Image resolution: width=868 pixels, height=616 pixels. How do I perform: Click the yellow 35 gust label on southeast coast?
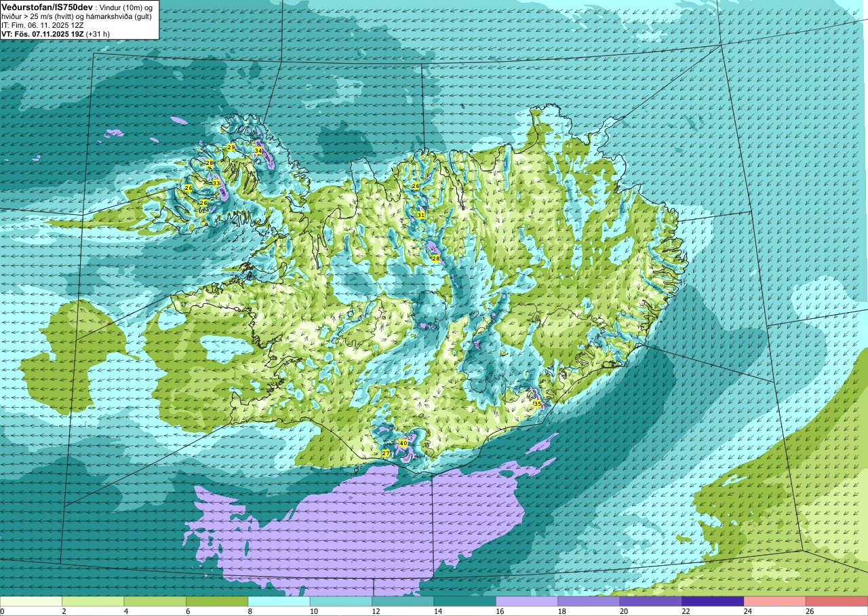[537, 404]
